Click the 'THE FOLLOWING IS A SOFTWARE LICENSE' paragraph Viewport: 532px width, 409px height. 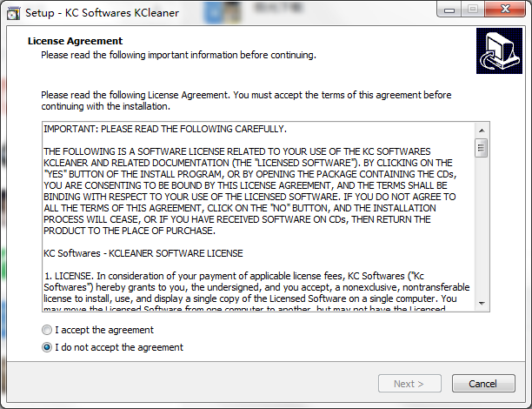(250, 191)
